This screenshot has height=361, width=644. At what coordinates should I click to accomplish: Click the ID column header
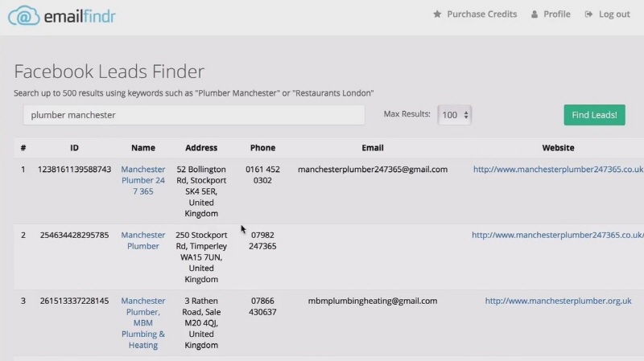point(74,148)
